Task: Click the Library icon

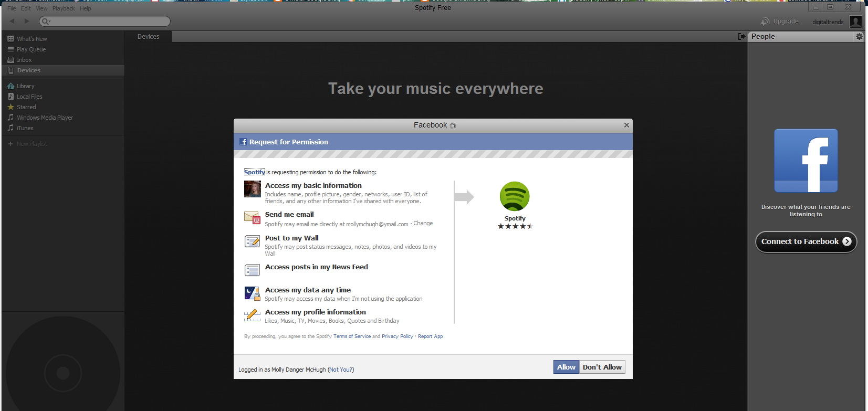Action: click(x=11, y=86)
